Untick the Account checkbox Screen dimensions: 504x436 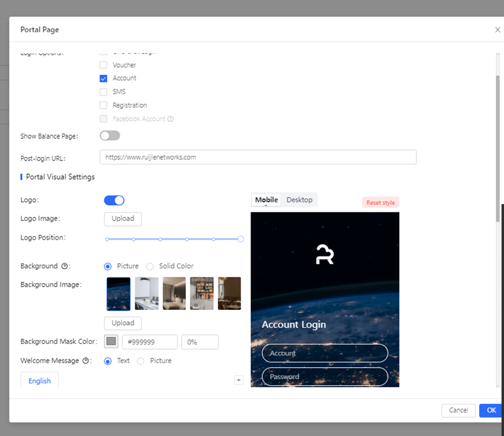103,78
